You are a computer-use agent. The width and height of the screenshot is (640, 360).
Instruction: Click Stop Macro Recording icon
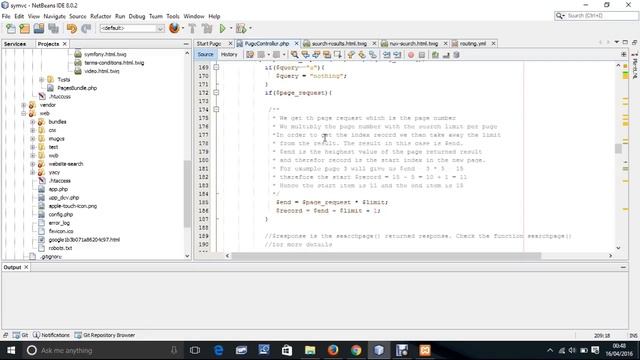tap(422, 55)
